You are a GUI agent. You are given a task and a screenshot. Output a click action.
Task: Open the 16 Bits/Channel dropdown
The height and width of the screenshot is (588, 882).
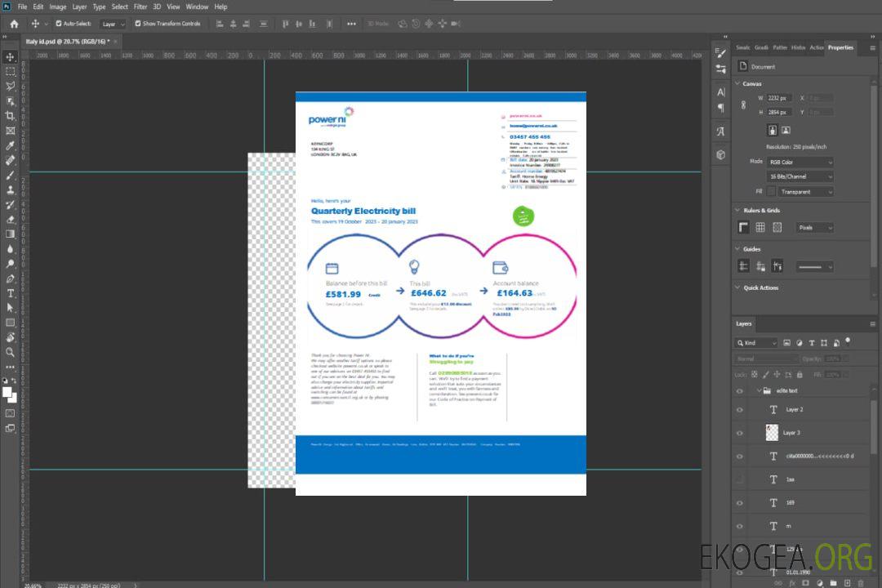tap(800, 176)
